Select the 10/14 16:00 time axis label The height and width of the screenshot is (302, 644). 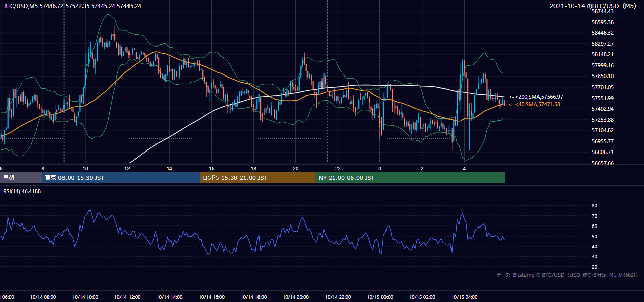[212, 297]
